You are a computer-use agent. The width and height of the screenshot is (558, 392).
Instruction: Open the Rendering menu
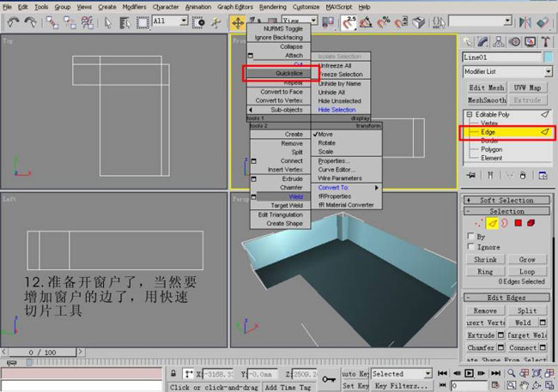point(273,7)
